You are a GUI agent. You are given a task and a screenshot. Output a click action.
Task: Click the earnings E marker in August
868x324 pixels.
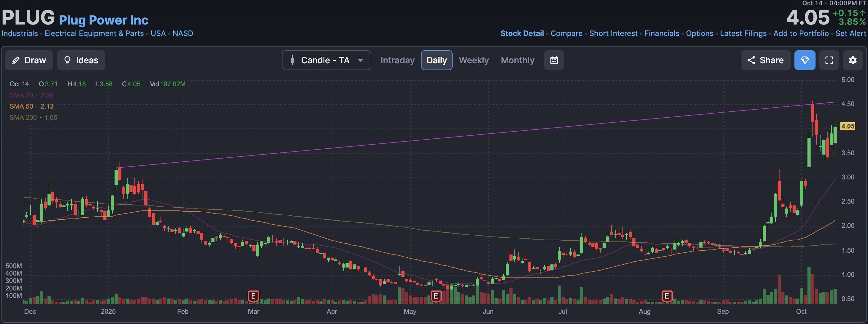click(x=667, y=296)
